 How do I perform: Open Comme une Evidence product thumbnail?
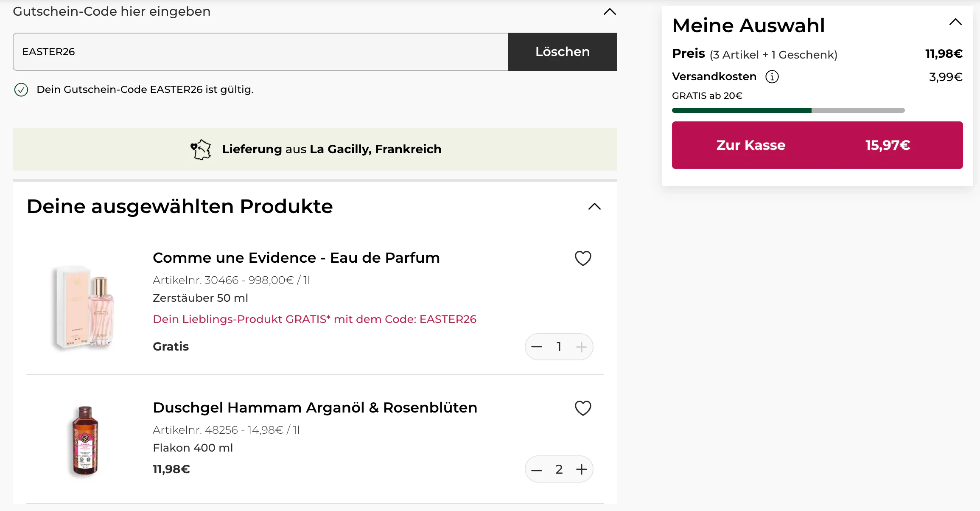point(85,308)
